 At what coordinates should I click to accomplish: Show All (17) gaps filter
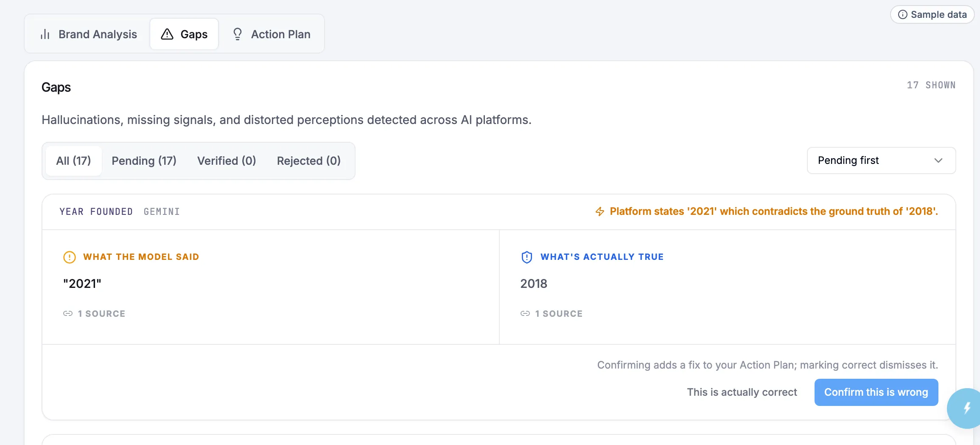(73, 161)
